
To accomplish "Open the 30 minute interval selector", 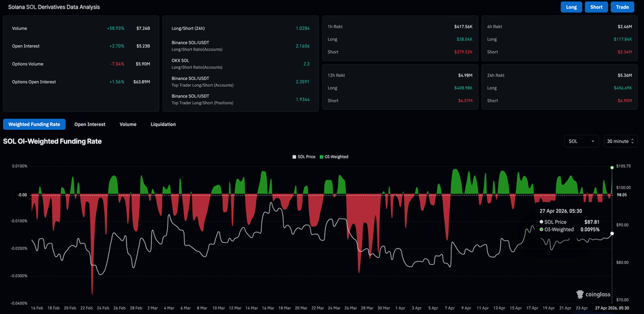I will [x=620, y=141].
